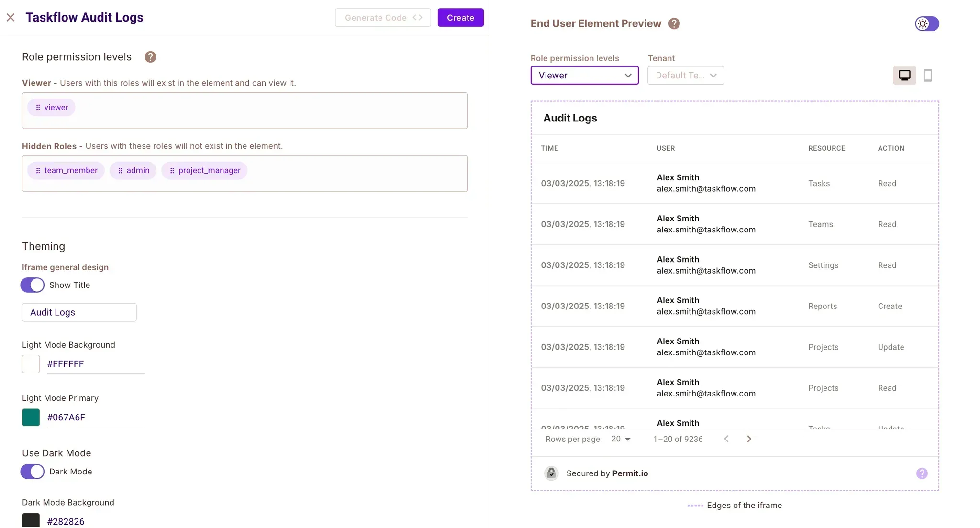Screen dimensions: 980x528
Task: Go to next page of audit logs
Action: (749, 439)
